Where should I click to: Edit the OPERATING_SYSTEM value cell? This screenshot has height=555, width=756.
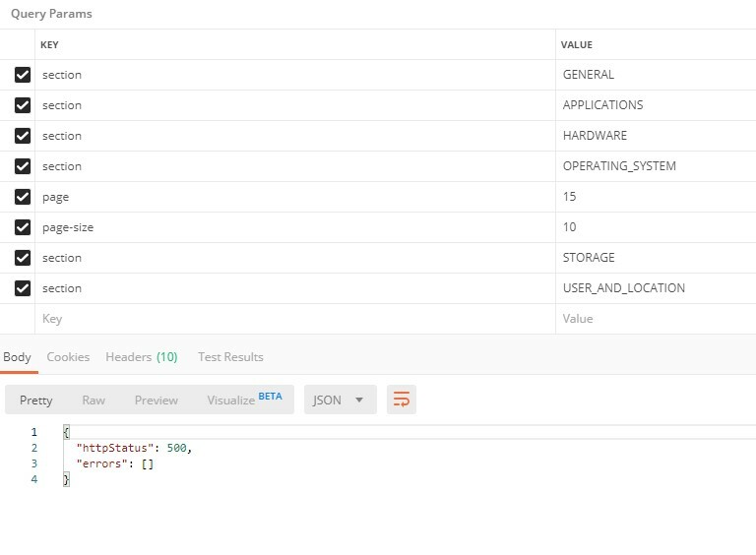click(x=656, y=166)
